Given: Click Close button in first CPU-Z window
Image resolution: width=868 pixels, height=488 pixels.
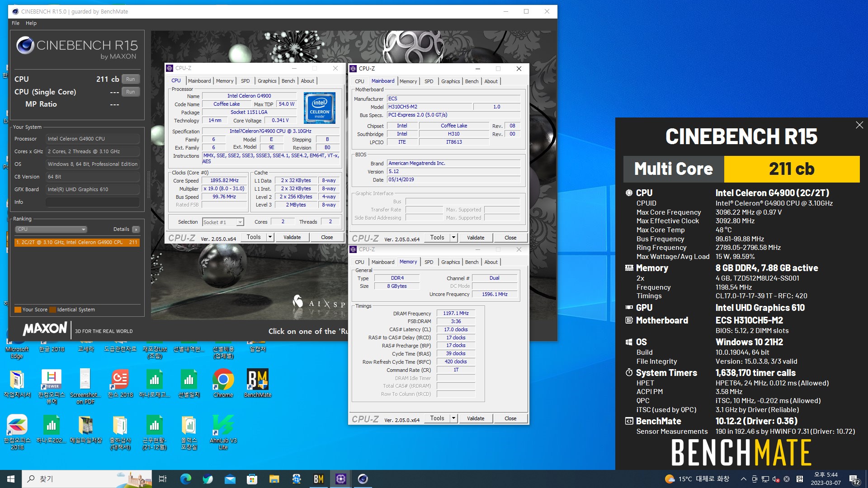Looking at the screenshot, I should pos(327,237).
